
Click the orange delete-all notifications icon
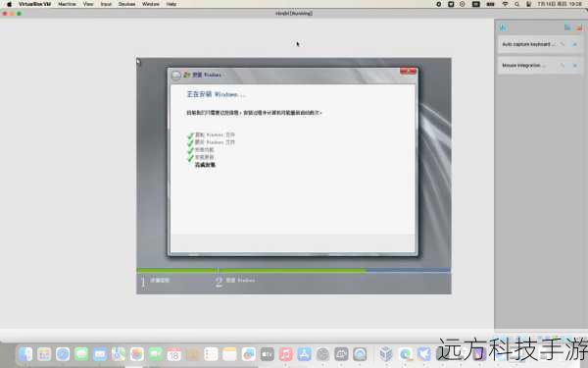click(x=579, y=27)
